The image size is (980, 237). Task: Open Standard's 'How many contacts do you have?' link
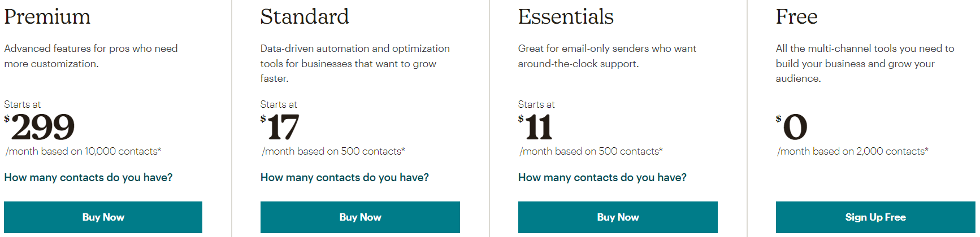345,178
